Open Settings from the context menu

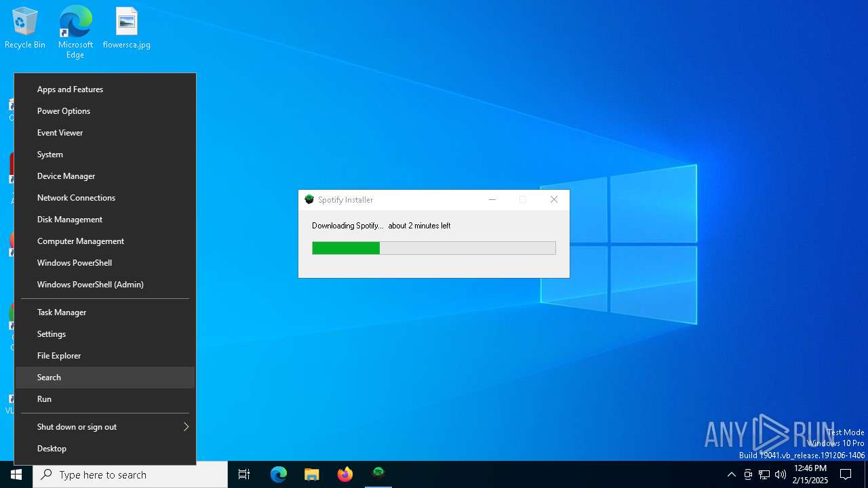coord(105,334)
